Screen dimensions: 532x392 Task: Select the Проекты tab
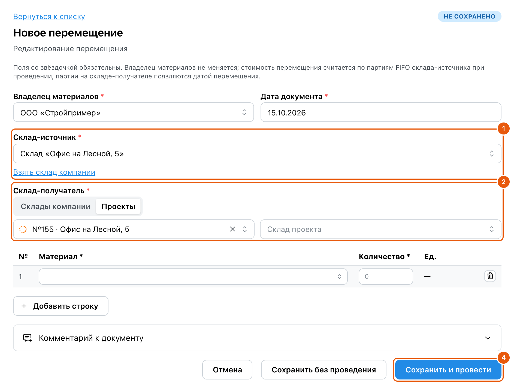tap(118, 206)
